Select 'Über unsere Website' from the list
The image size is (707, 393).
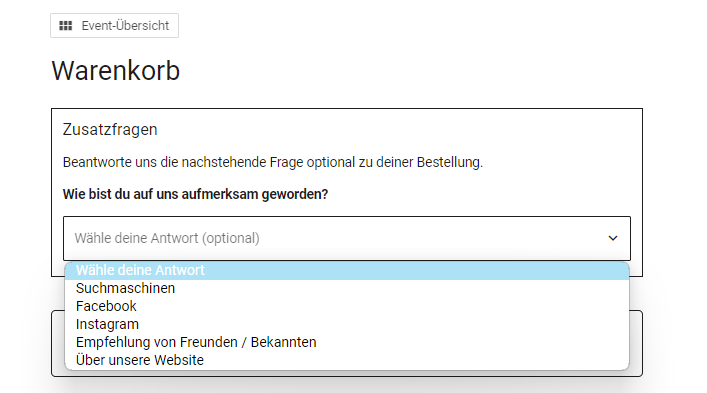(x=347, y=361)
